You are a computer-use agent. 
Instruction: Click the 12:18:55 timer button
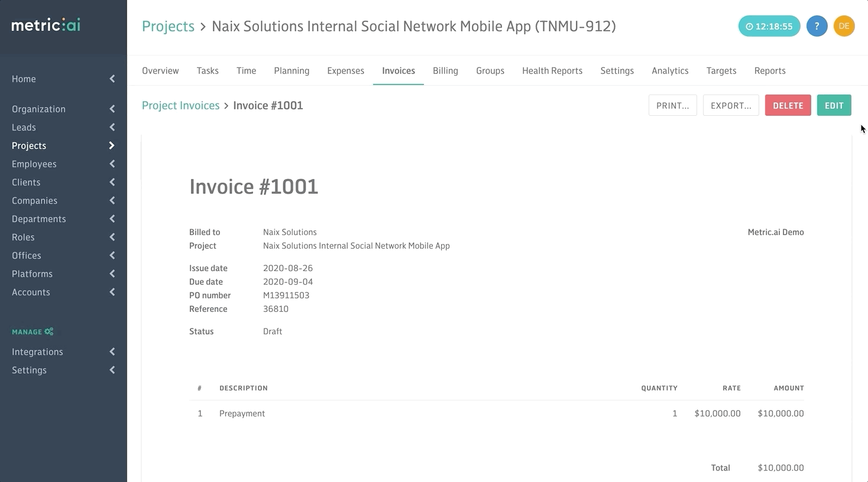769,26
